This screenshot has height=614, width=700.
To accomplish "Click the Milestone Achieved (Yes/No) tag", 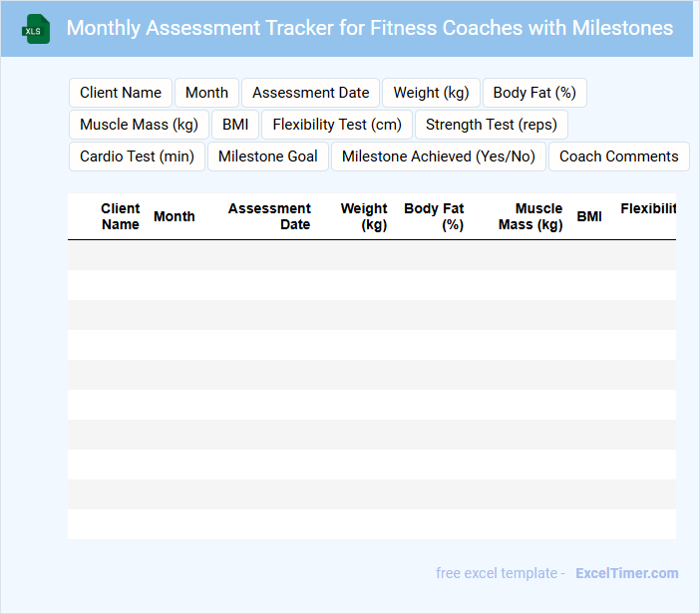I will pos(439,156).
